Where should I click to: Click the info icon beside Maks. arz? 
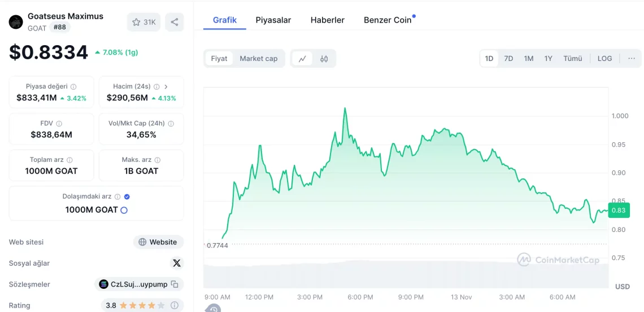pyautogui.click(x=157, y=160)
